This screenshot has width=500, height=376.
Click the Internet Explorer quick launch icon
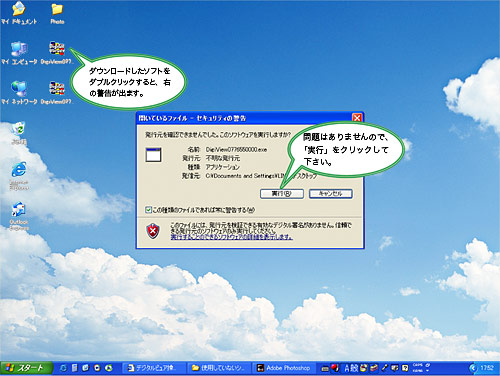point(63,368)
